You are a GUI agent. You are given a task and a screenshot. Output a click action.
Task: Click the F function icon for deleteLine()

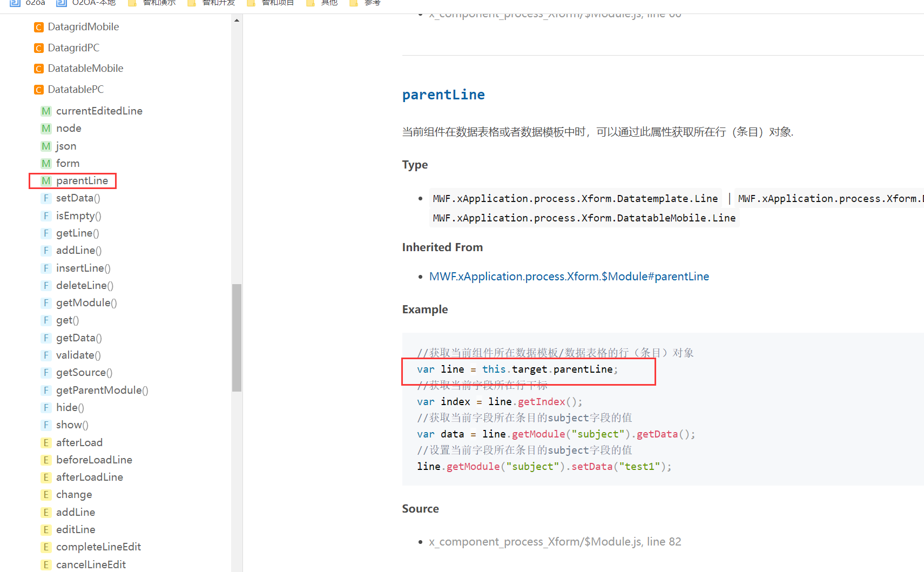[46, 286]
